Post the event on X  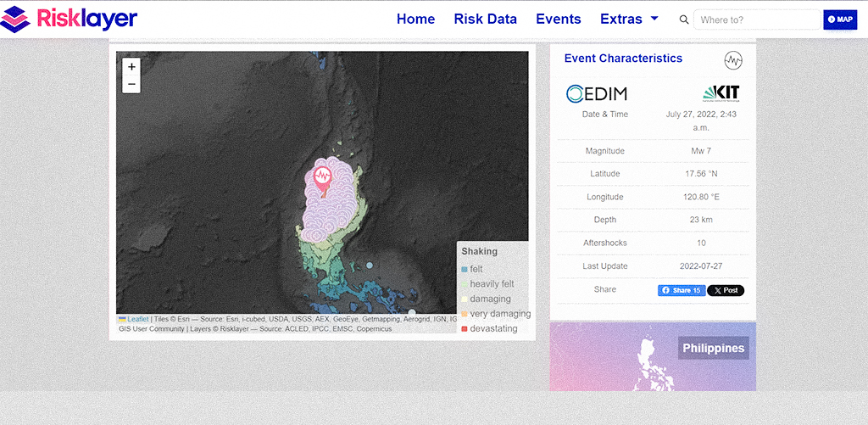(x=726, y=290)
